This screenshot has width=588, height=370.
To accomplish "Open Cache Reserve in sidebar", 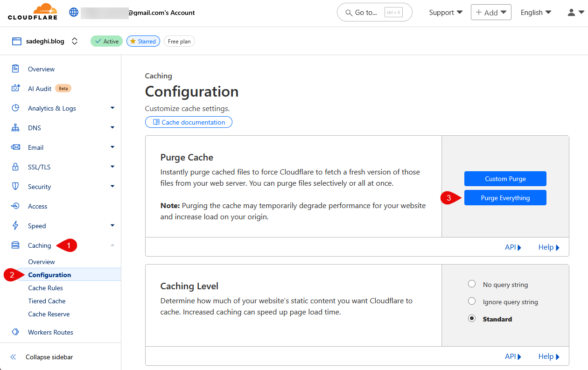I will (x=49, y=314).
